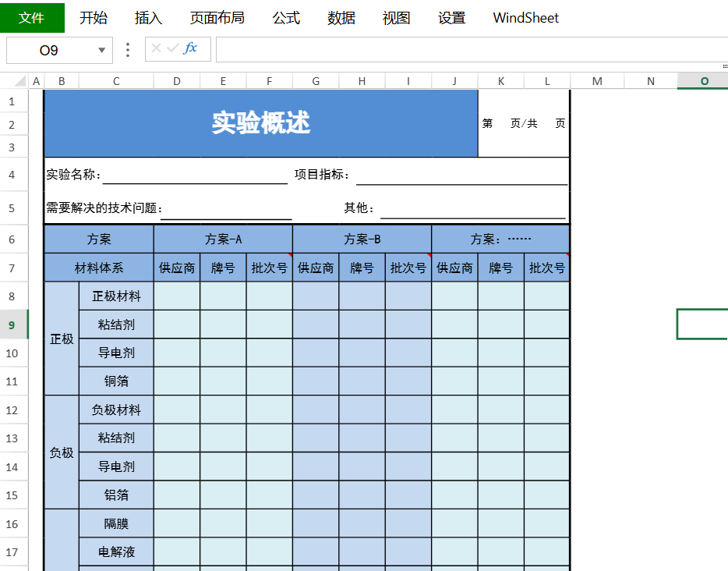Click the vertical three-dots handle beside name box

tap(129, 50)
